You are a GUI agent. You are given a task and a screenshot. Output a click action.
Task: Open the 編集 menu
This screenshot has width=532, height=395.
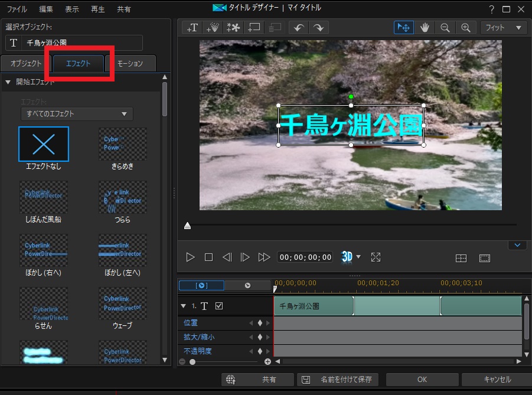[x=45, y=9]
